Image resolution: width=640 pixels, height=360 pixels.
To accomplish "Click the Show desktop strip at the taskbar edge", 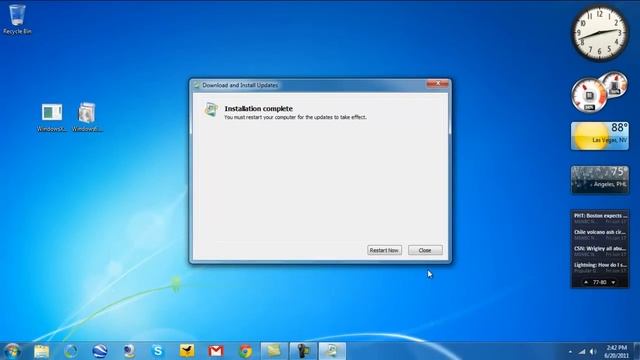I will pos(637,351).
